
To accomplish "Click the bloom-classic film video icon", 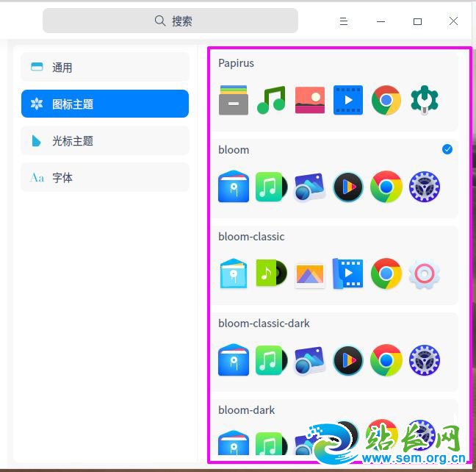I will [x=348, y=273].
